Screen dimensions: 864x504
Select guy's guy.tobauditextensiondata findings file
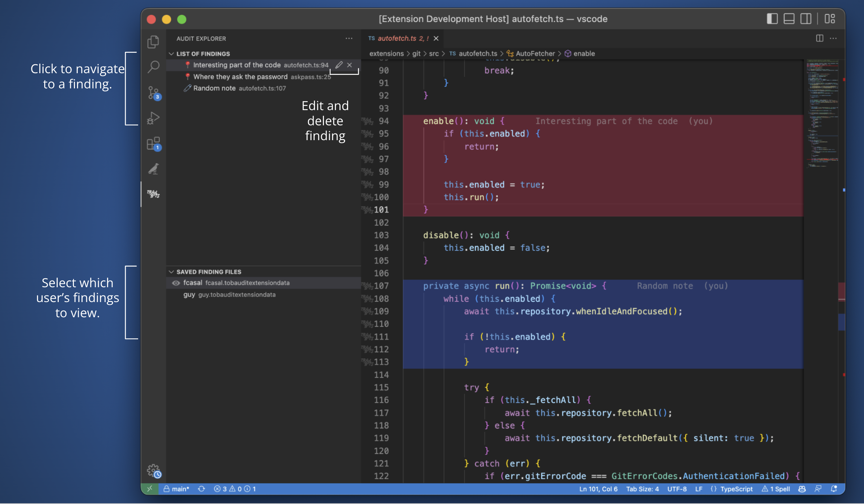coord(263,295)
